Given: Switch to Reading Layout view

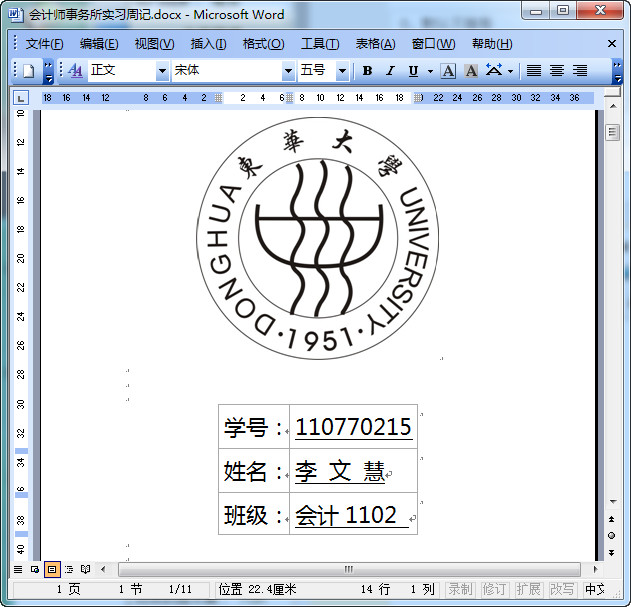Looking at the screenshot, I should [85, 569].
